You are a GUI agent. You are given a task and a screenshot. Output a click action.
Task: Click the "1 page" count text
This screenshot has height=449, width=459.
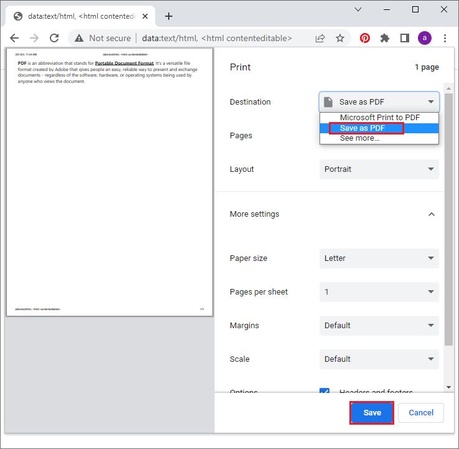pos(427,67)
